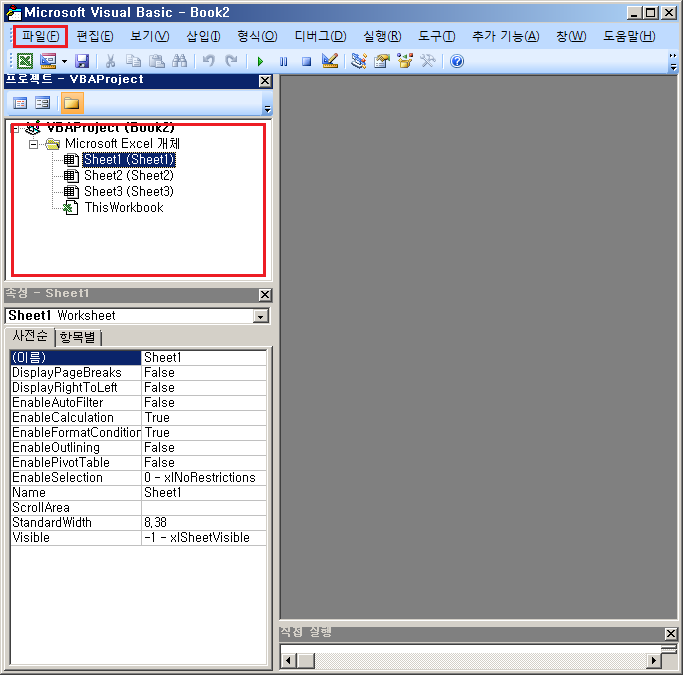The height and width of the screenshot is (675, 683).
Task: Click the Break pause icon
Action: pyautogui.click(x=284, y=61)
